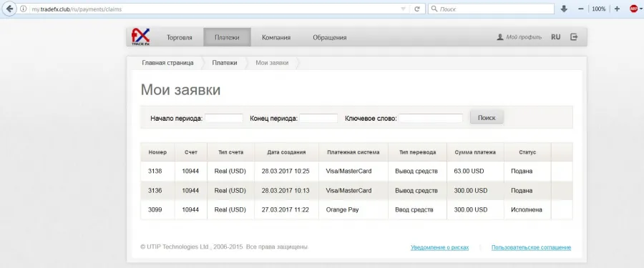This screenshot has height=268, width=644.
Task: Zoom in with the plus button
Action: [x=617, y=9]
